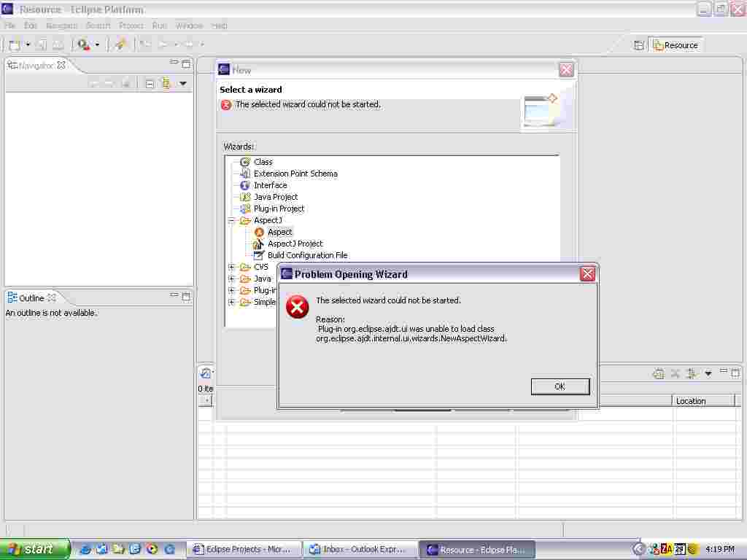
Task: Click the Collapse All icon in Navigator
Action: [x=149, y=84]
